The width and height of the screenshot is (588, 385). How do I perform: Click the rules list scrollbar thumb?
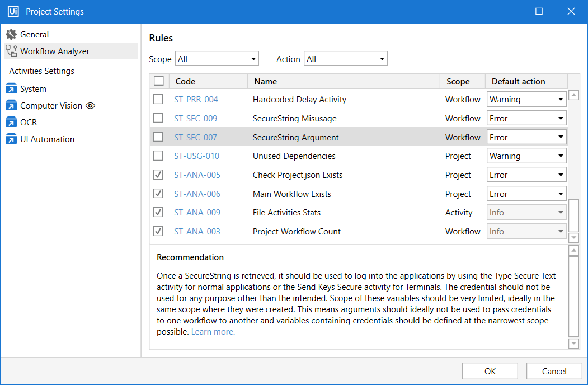pos(574,215)
